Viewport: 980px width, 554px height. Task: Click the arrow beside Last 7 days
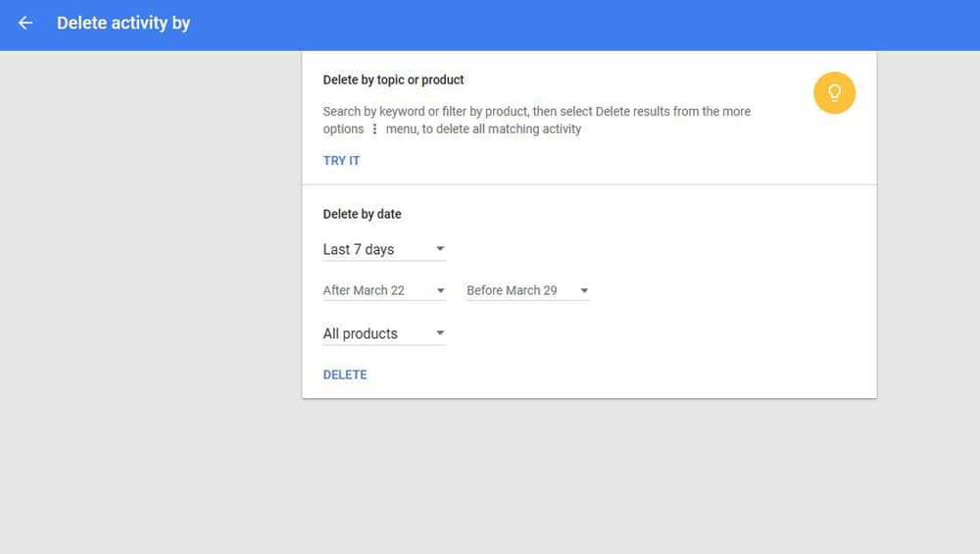(x=440, y=249)
